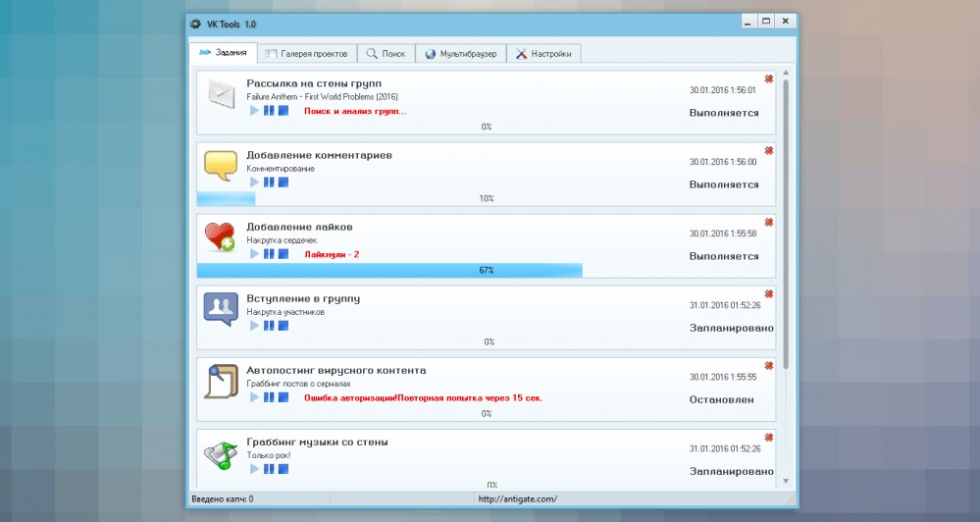Viewport: 980px width, 522px height.
Task: Click the scrollbar up arrow
Action: point(786,74)
